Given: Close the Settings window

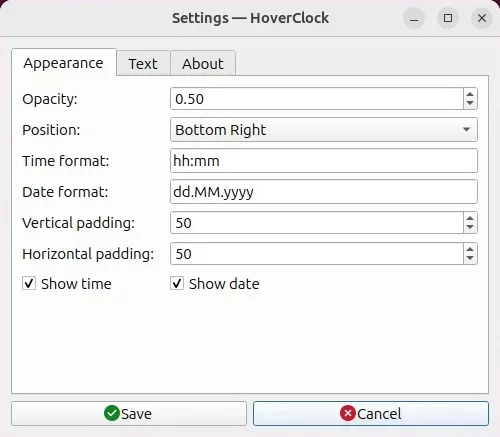Looking at the screenshot, I should coord(482,18).
